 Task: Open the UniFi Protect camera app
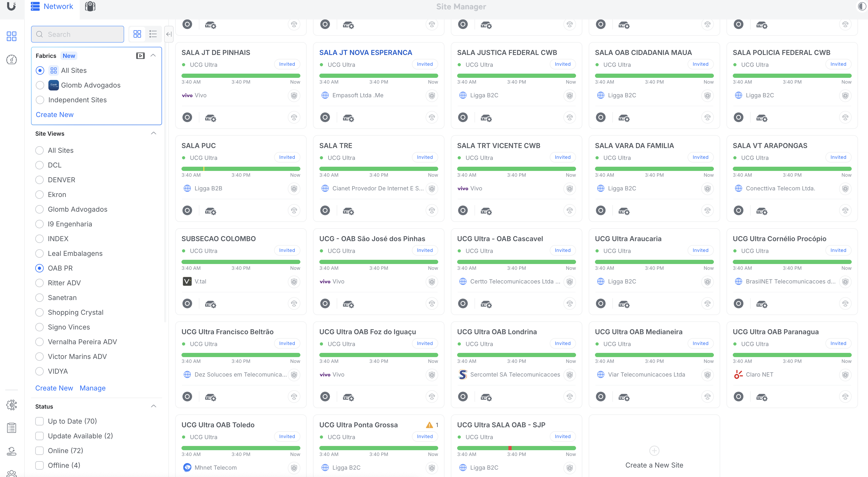click(x=90, y=6)
